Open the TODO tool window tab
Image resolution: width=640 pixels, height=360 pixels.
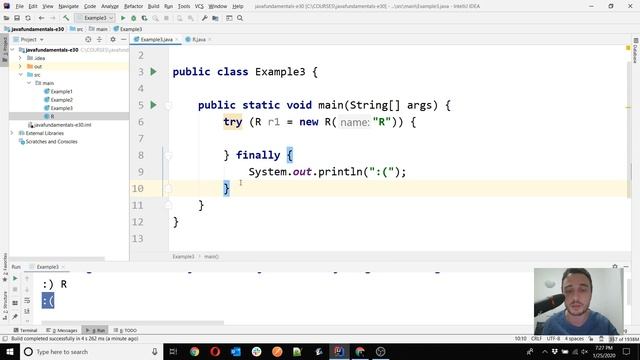tap(125, 330)
